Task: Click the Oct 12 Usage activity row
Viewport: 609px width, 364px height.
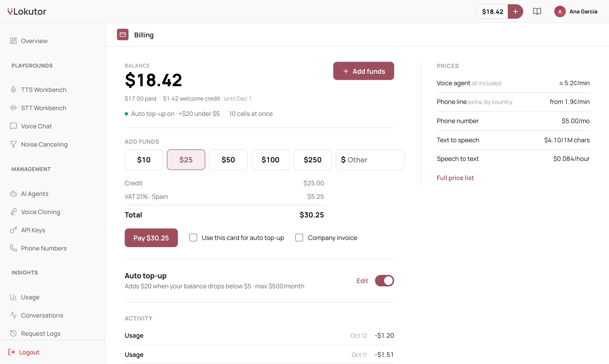Action: [x=259, y=335]
